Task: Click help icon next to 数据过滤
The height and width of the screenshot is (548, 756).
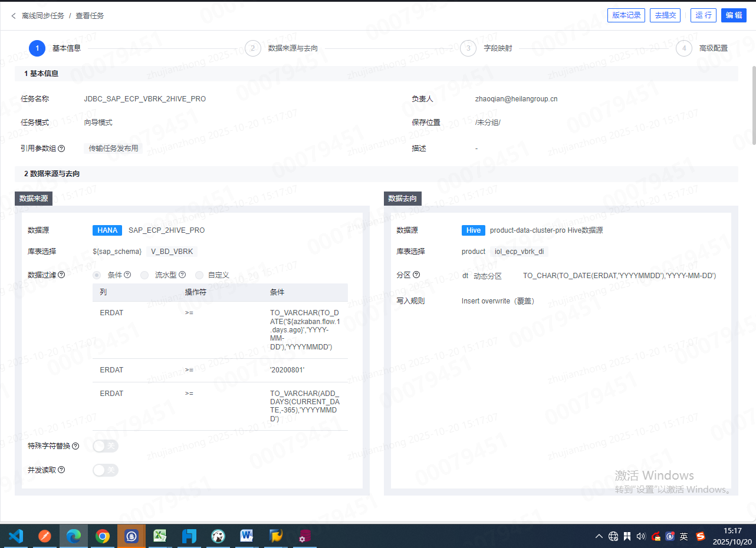Action: [x=61, y=275]
